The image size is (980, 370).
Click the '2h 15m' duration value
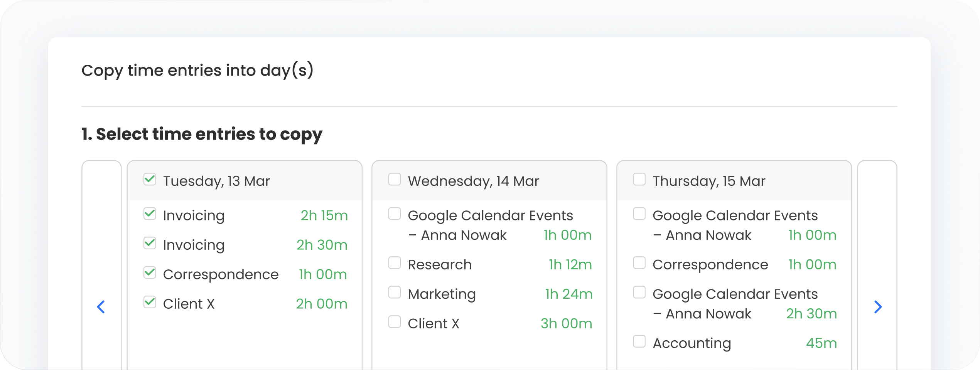pos(324,215)
